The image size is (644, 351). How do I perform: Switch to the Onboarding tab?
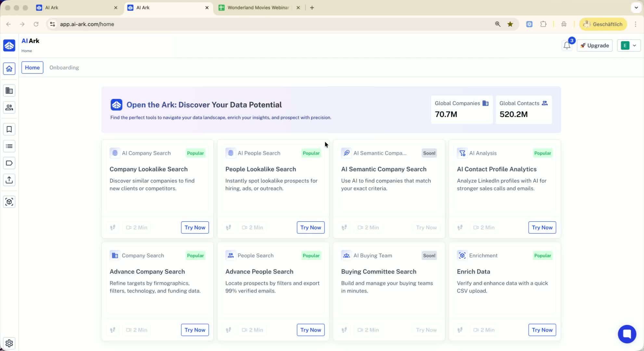64,68
